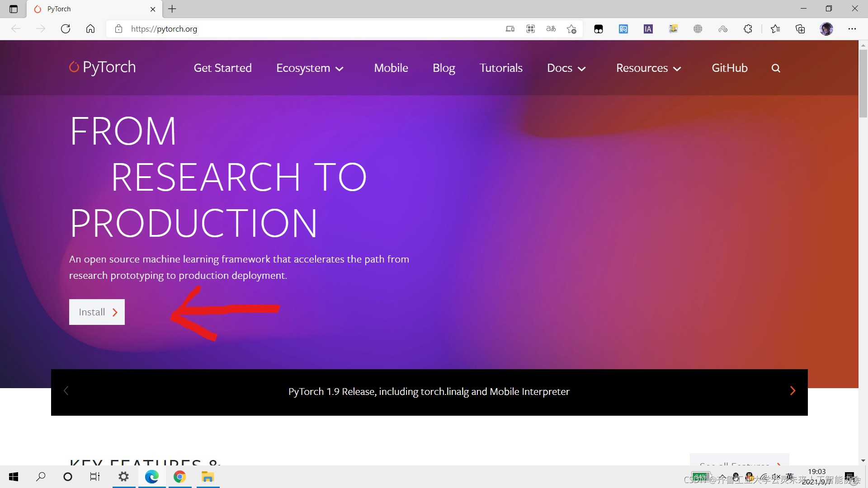View site information lock icon
The height and width of the screenshot is (488, 868).
tap(118, 29)
